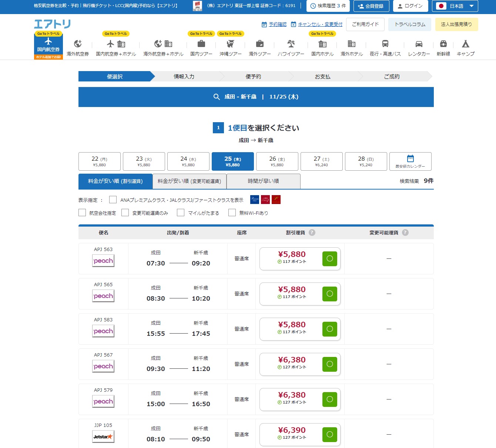Click the 割引運賃 help question icon
Viewport: 496px width, 448px height.
click(x=312, y=233)
